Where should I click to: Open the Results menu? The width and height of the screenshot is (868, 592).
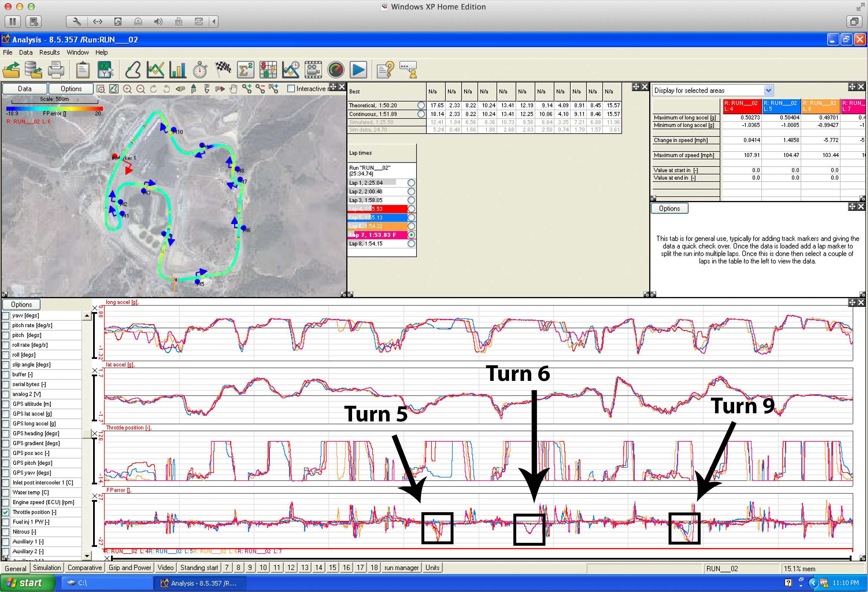49,52
